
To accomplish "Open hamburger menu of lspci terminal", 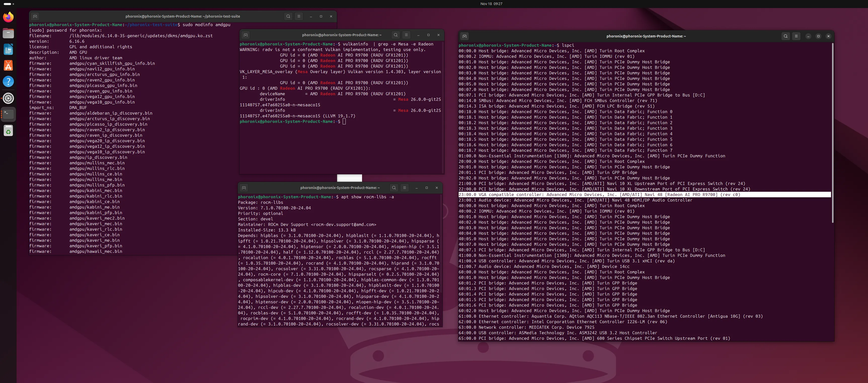I will click(x=796, y=36).
